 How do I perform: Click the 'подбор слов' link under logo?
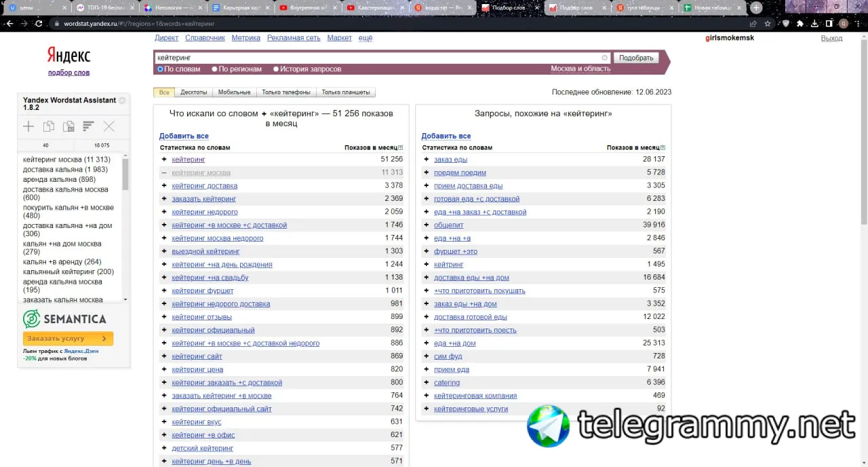point(68,73)
